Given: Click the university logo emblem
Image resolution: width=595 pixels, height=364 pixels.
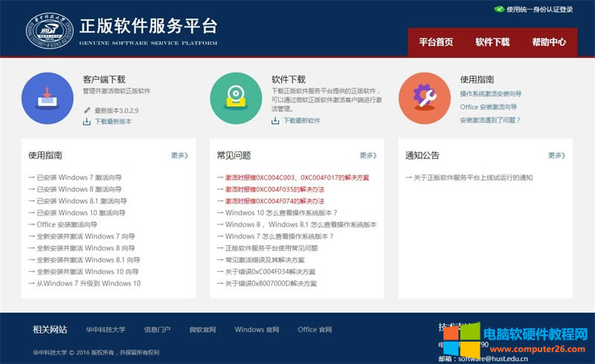Looking at the screenshot, I should (49, 31).
